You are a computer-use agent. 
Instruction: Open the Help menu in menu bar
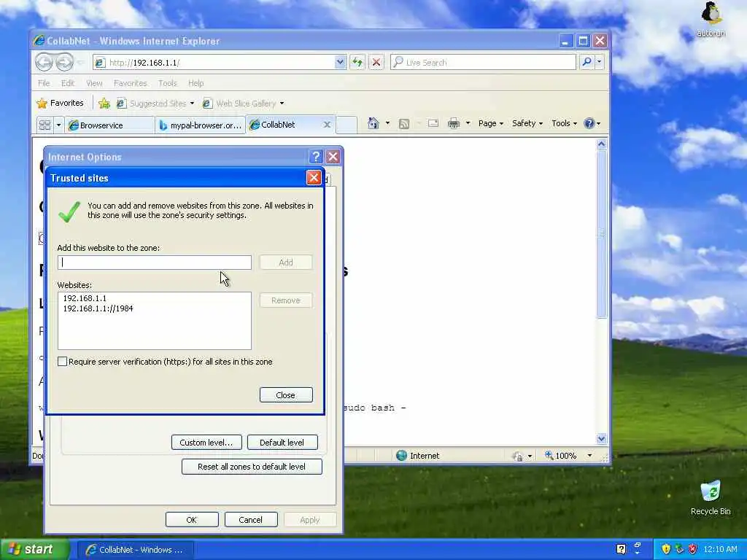pos(196,83)
